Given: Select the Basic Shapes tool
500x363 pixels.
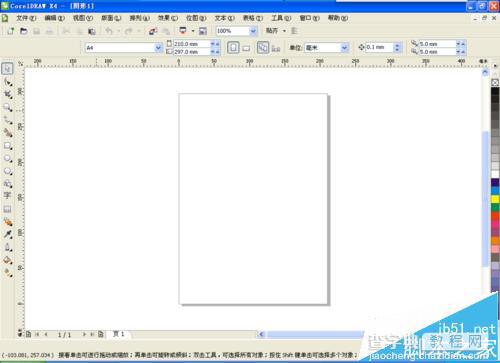Looking at the screenshot, I should (x=8, y=184).
